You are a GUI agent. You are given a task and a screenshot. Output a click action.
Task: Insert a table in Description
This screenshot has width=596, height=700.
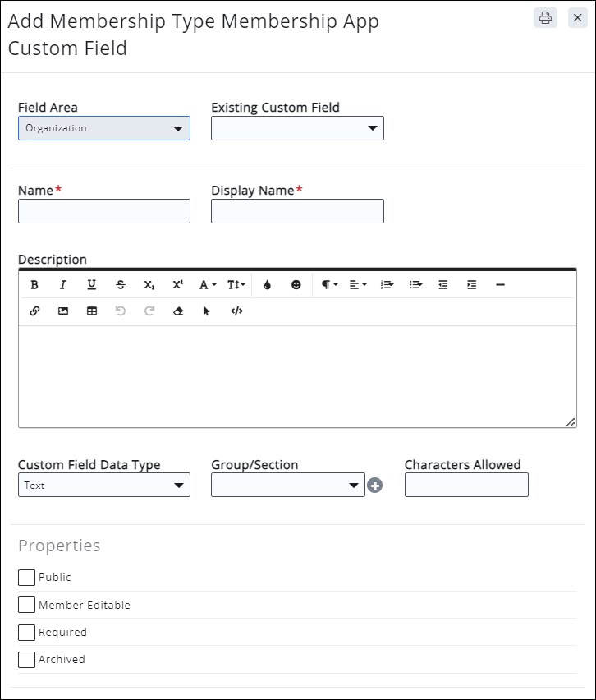(x=92, y=311)
